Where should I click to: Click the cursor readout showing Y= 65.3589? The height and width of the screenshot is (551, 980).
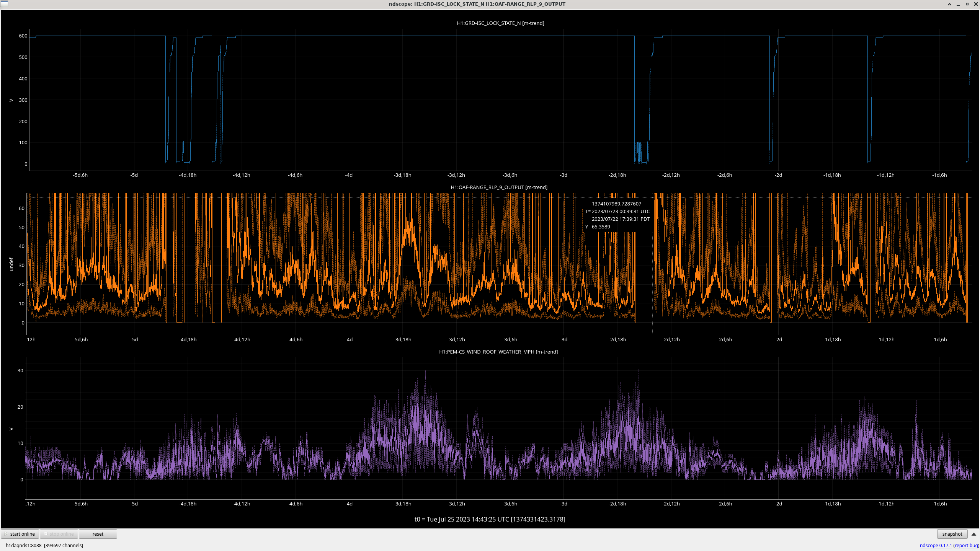[598, 227]
